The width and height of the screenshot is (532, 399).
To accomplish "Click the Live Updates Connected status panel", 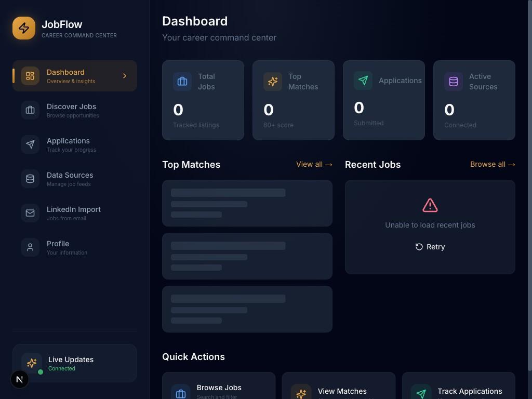I will tap(75, 363).
